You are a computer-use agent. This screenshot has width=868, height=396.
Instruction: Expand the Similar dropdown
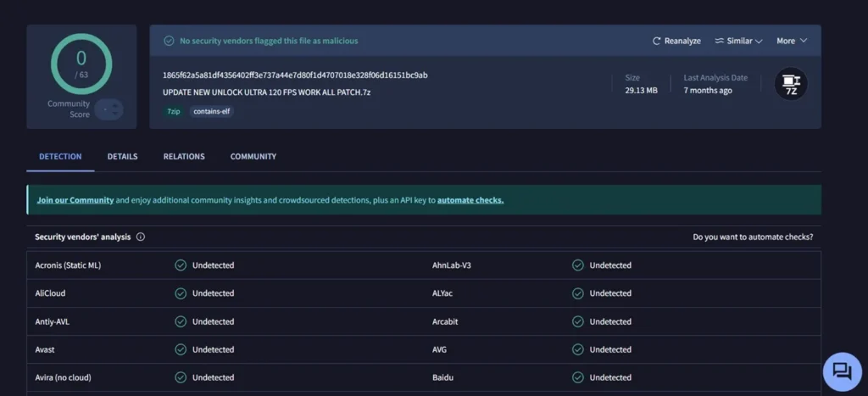point(738,41)
